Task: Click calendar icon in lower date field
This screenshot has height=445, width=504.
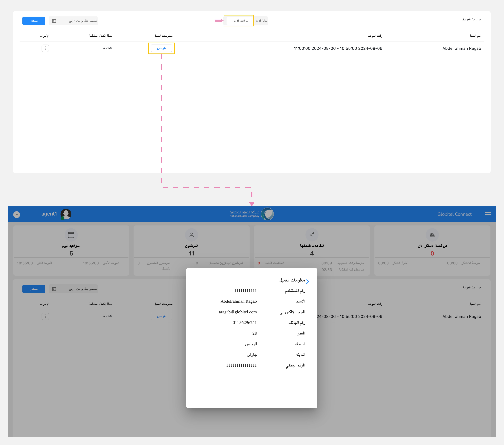Action: 54,289
